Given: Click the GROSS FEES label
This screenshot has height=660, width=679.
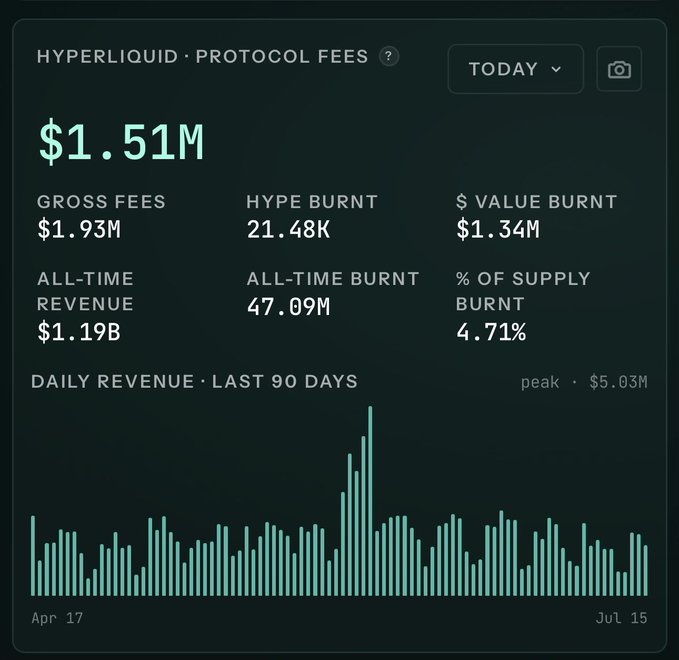Looking at the screenshot, I should [101, 202].
